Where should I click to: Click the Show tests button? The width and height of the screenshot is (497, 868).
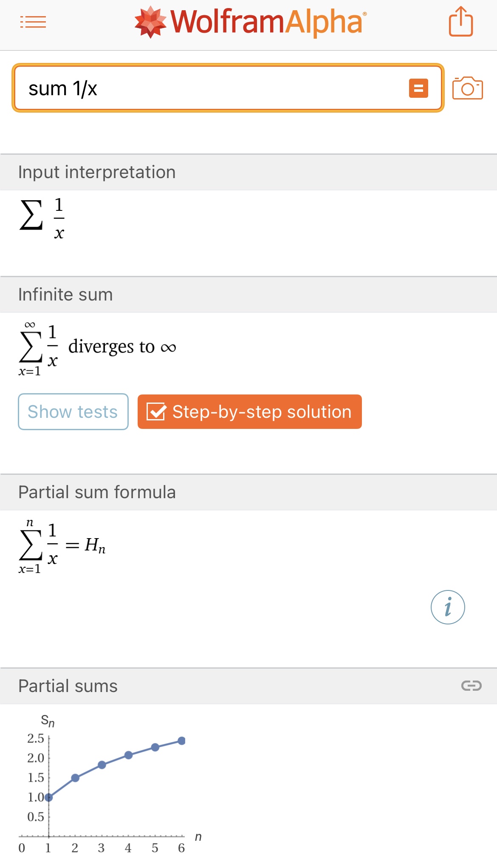(73, 411)
